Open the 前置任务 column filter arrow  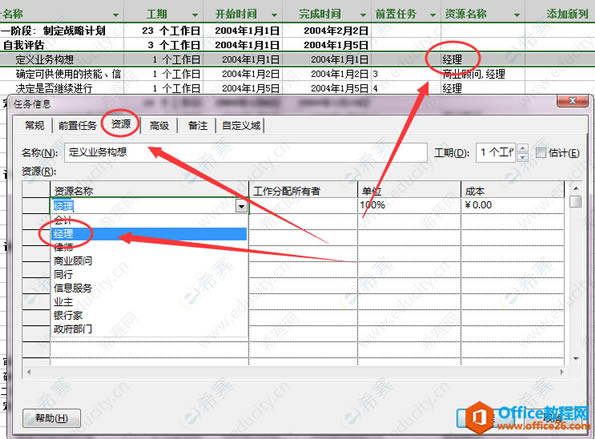tap(433, 15)
